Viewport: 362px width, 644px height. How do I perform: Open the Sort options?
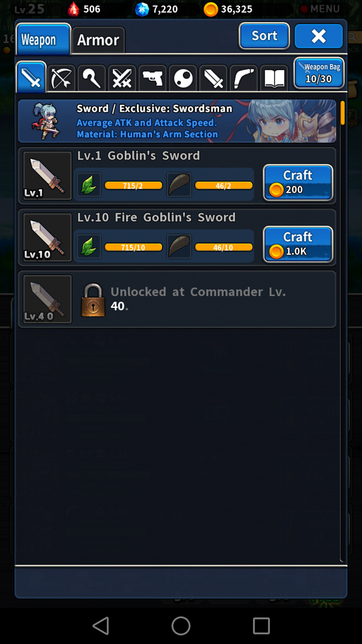coord(264,36)
